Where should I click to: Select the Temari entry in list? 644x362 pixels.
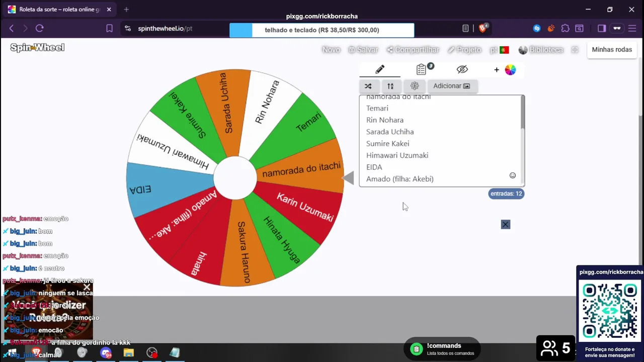click(x=377, y=108)
